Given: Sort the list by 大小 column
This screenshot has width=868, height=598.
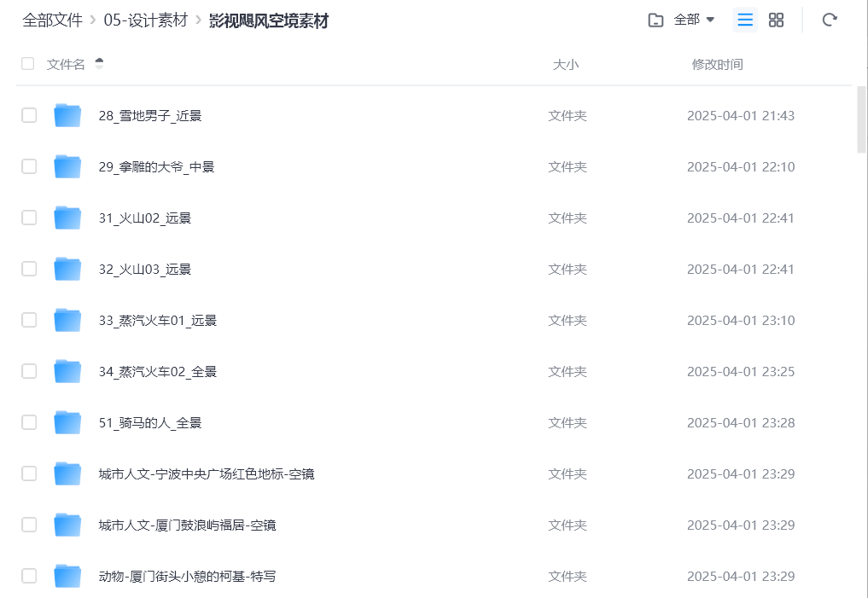Looking at the screenshot, I should pyautogui.click(x=565, y=64).
